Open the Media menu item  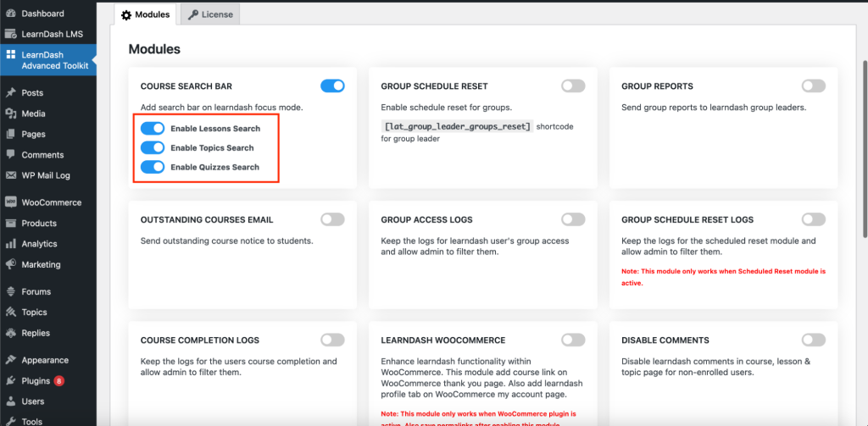coord(48,113)
